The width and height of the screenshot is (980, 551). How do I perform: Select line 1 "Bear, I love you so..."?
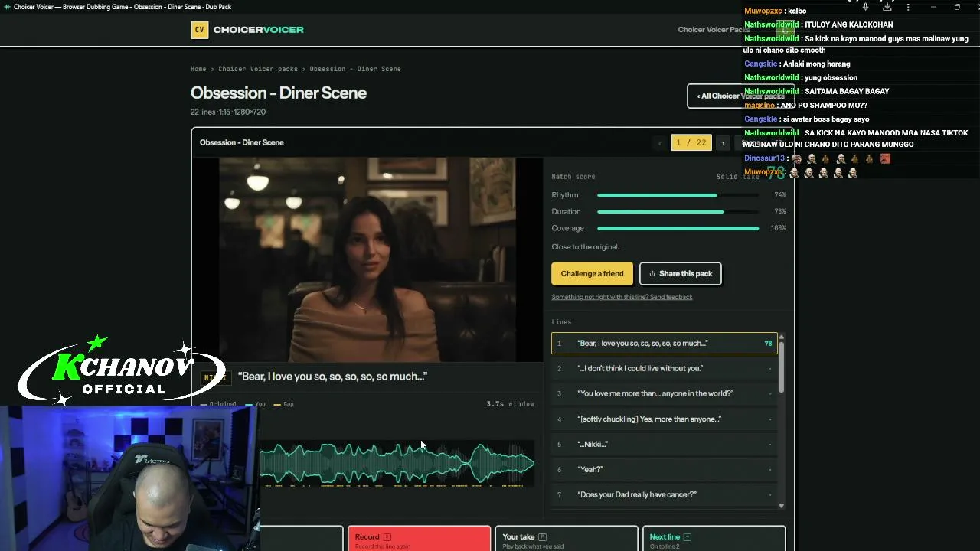[664, 343]
